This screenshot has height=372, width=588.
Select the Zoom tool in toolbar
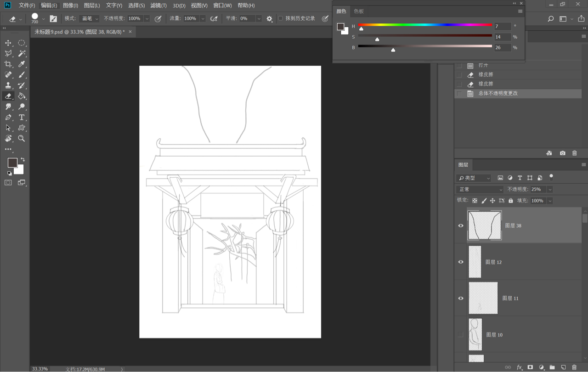point(22,138)
